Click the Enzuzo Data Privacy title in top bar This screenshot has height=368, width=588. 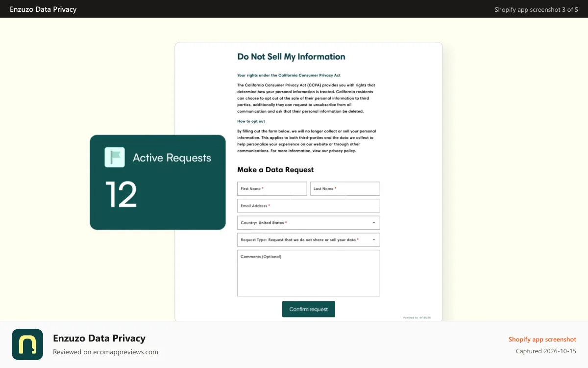click(43, 9)
